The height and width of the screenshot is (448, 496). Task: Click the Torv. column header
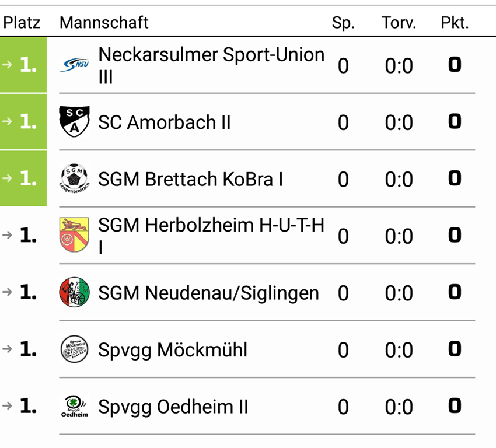[399, 23]
